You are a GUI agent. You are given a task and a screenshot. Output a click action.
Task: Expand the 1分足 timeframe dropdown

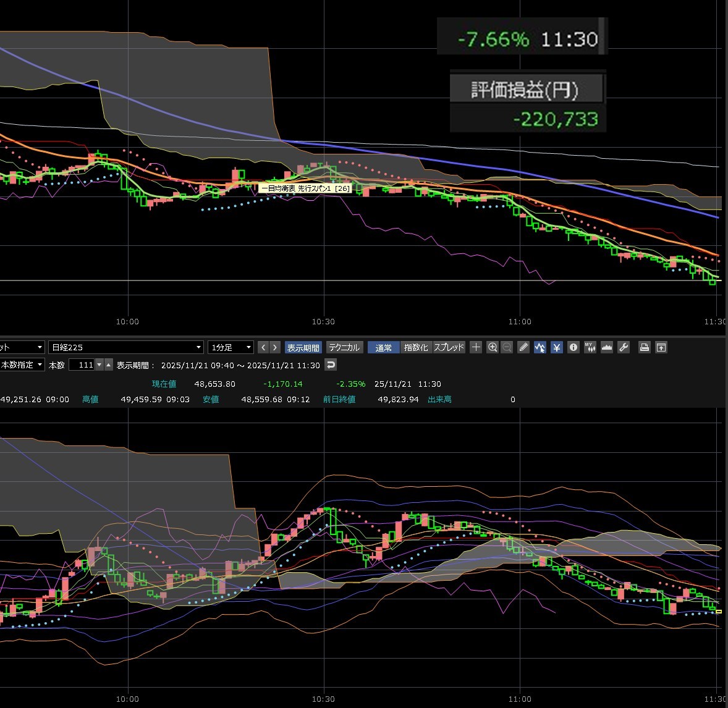click(x=231, y=347)
